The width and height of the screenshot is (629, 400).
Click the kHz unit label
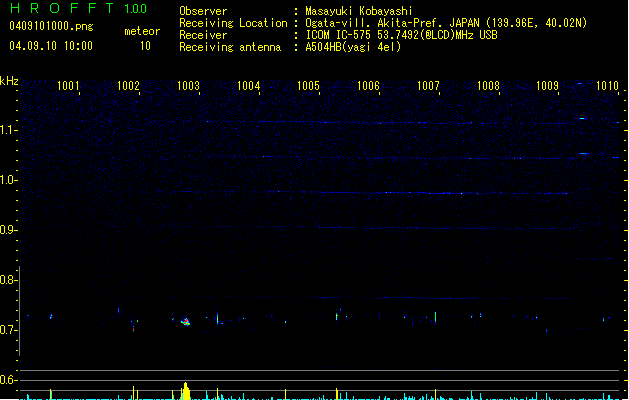point(9,81)
